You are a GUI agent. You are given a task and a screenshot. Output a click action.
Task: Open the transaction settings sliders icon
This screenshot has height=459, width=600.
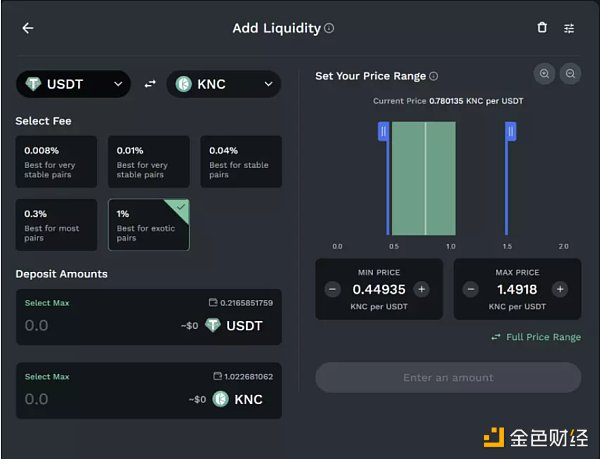[x=569, y=28]
